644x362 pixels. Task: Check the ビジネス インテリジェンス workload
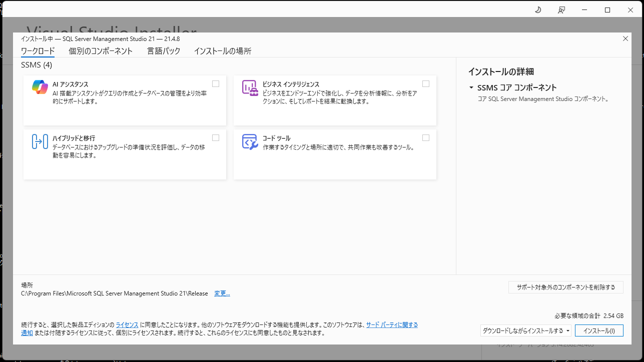click(x=426, y=83)
